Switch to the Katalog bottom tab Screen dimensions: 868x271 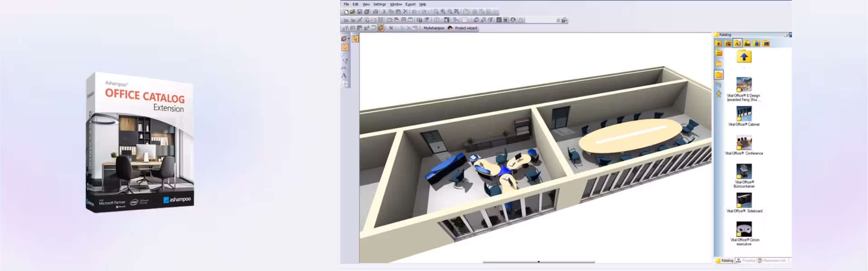tap(724, 261)
